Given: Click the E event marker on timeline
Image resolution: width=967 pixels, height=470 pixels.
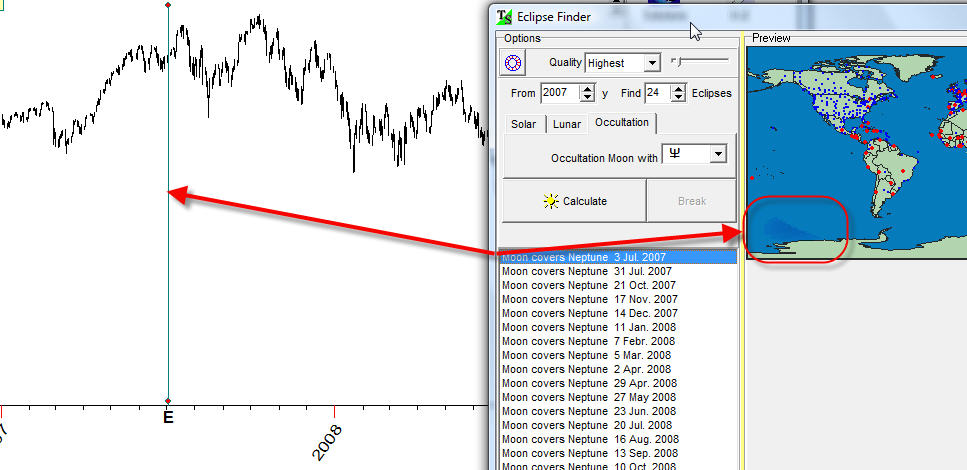Looking at the screenshot, I should tap(168, 417).
